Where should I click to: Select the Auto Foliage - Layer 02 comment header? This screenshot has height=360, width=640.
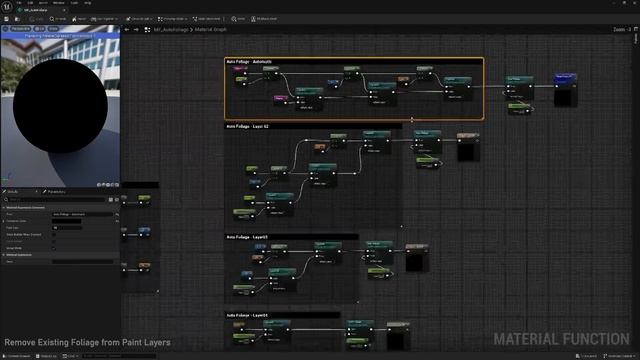pyautogui.click(x=313, y=126)
